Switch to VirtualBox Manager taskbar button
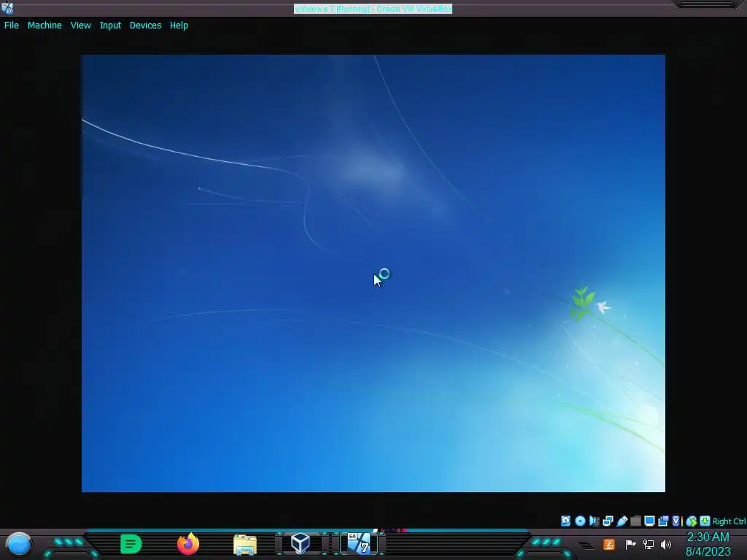 pos(301,543)
